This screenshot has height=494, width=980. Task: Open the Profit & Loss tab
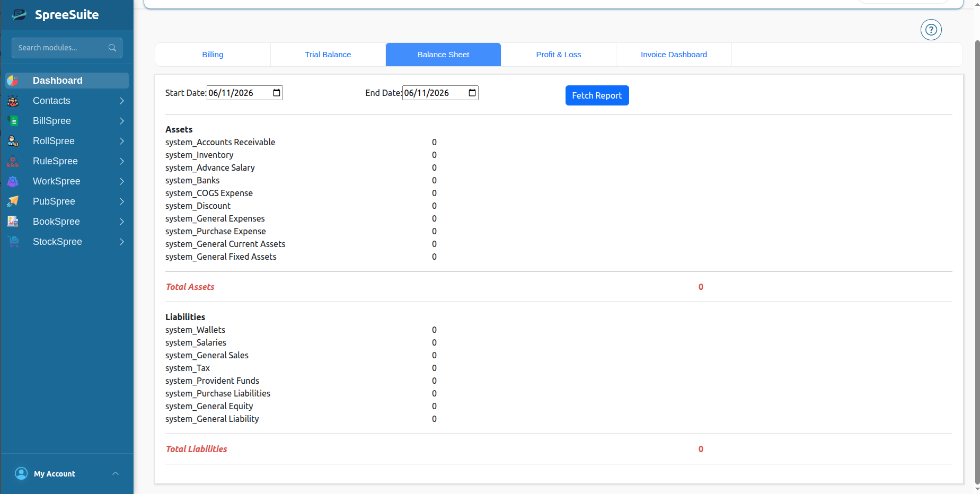pos(559,55)
